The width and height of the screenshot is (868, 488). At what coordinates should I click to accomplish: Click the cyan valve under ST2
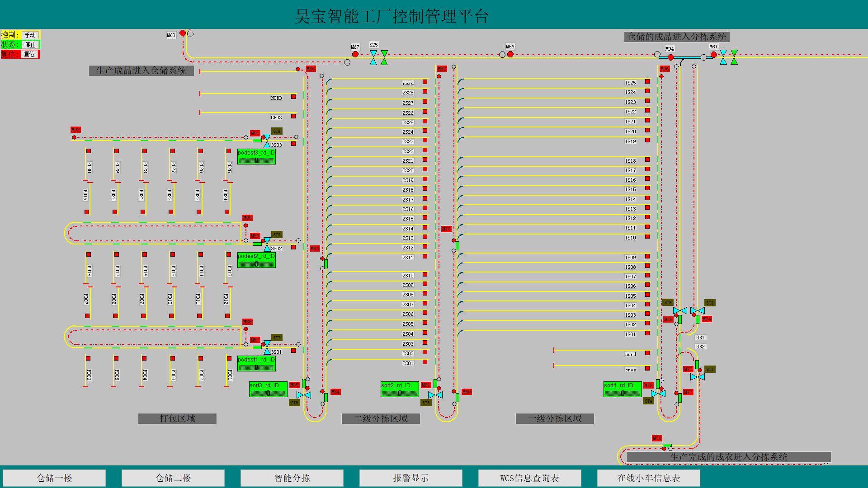tap(680, 310)
